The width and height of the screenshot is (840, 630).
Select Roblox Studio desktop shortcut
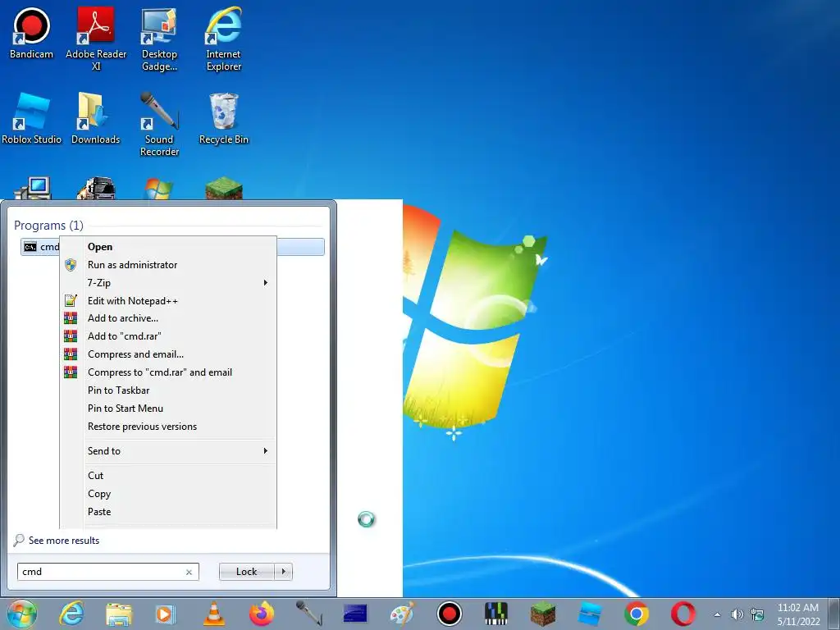click(x=31, y=118)
